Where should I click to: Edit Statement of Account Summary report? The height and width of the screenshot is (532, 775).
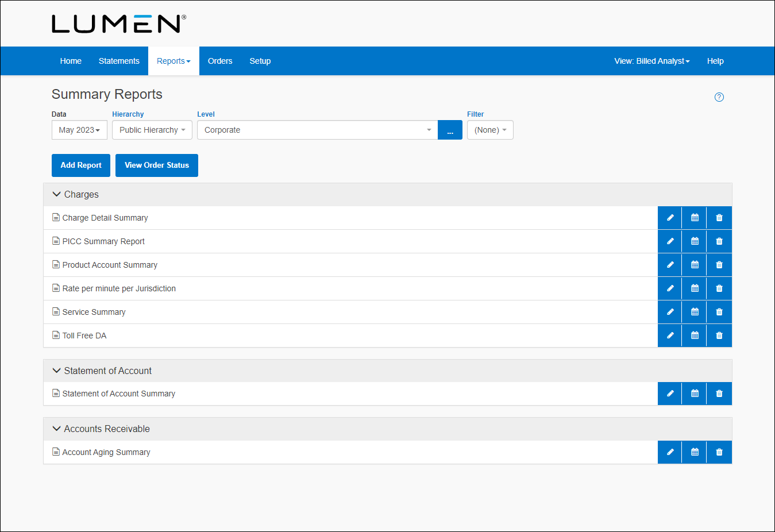click(669, 394)
